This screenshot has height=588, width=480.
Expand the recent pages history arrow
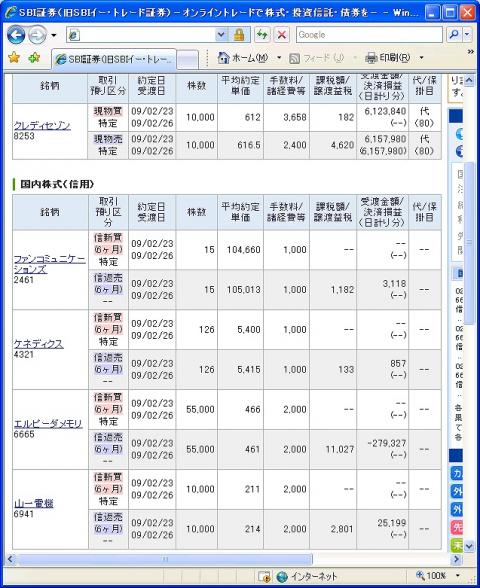click(x=54, y=35)
